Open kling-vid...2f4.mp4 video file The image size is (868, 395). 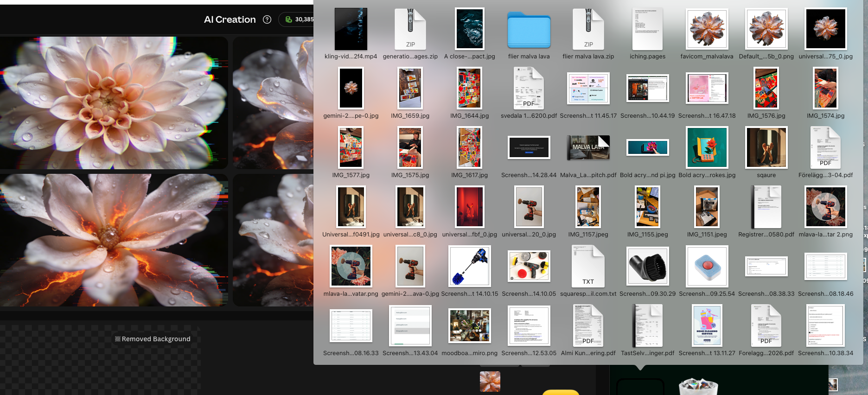[351, 29]
